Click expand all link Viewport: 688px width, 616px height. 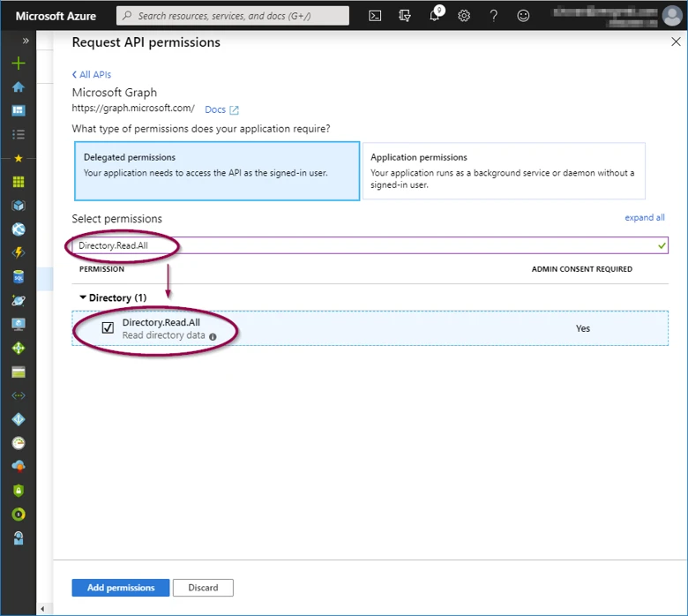pos(645,218)
